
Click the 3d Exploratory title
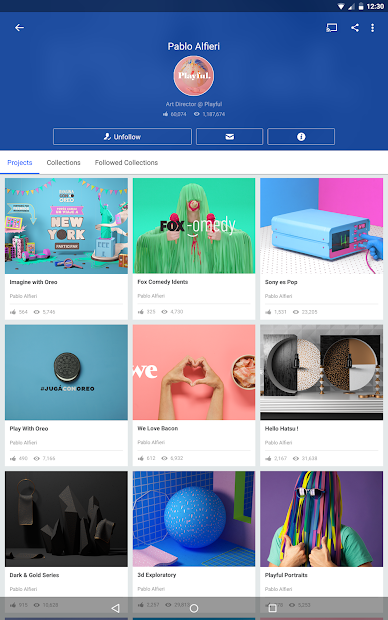click(x=157, y=575)
